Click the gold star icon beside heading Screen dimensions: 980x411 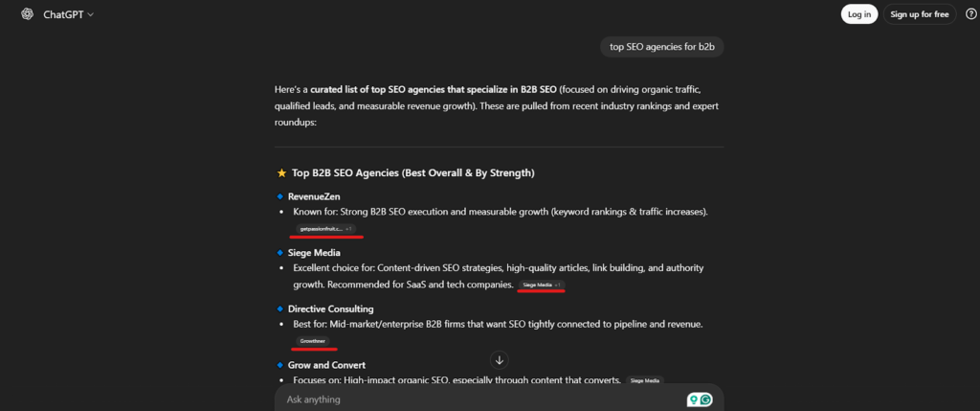[281, 173]
